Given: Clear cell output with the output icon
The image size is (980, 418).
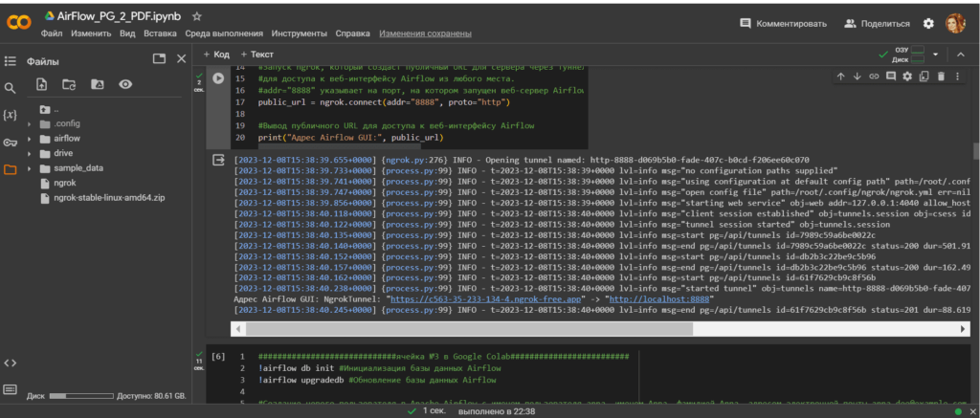Looking at the screenshot, I should (x=218, y=161).
